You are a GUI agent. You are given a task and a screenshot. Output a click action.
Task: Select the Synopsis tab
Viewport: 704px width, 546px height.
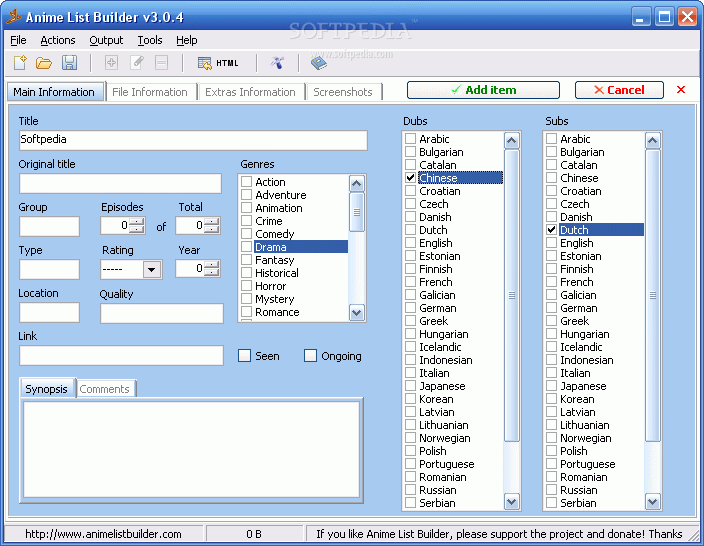click(x=47, y=389)
